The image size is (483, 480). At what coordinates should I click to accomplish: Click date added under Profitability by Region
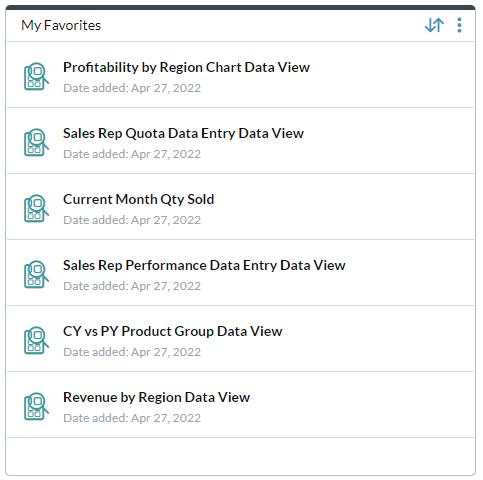tap(132, 88)
